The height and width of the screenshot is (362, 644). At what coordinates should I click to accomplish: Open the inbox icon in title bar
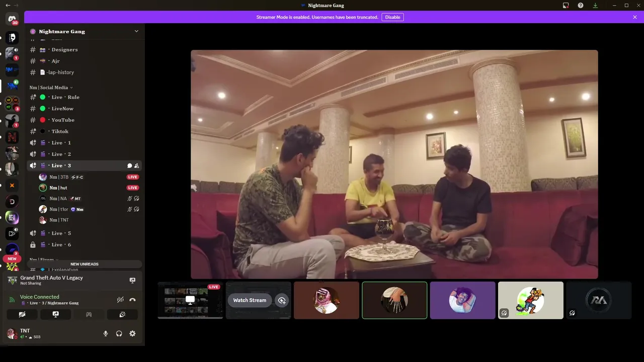tap(566, 6)
